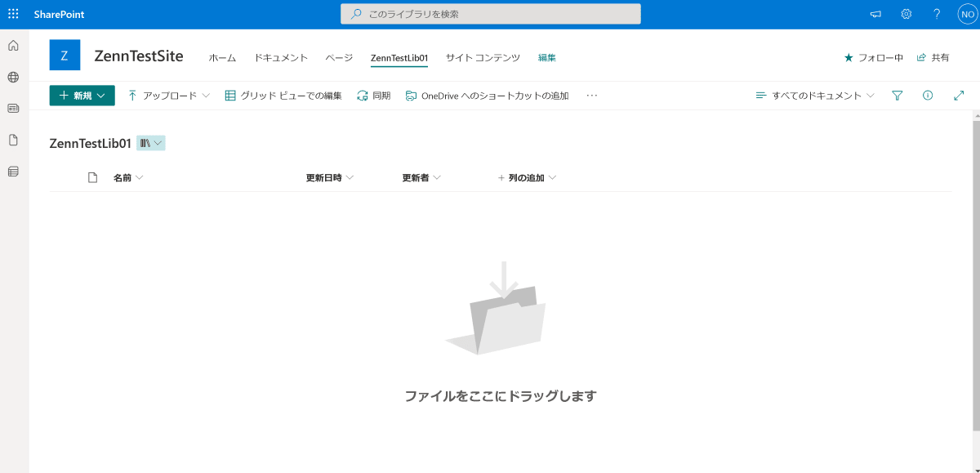Open the NO account avatar
The image size is (980, 473).
coord(968,14)
